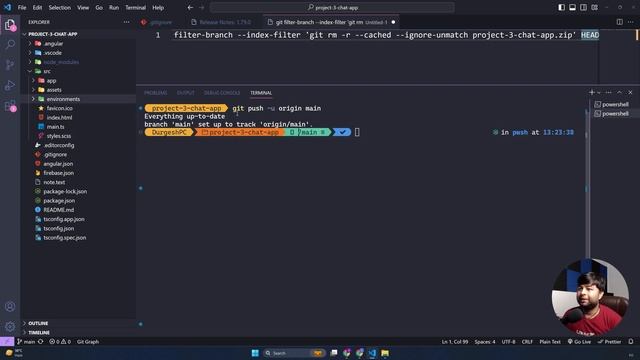The height and width of the screenshot is (360, 640).
Task: Open the Run menu
Action: (x=114, y=7)
